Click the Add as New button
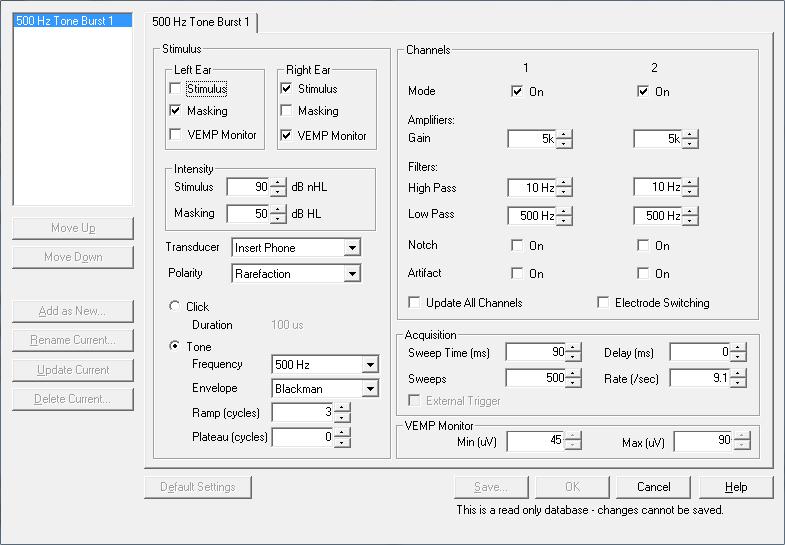This screenshot has height=545, width=785. click(73, 311)
